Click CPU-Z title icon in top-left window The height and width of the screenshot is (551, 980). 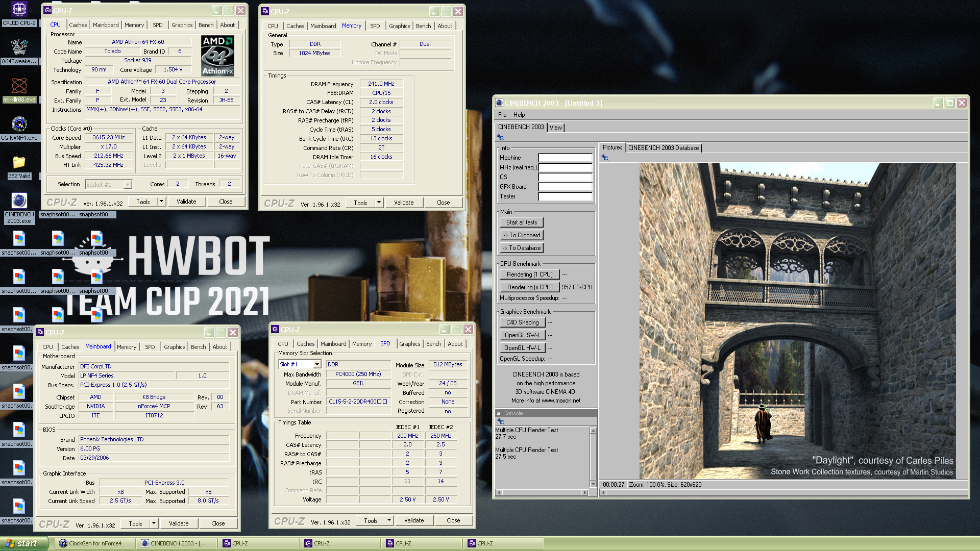coord(47,10)
